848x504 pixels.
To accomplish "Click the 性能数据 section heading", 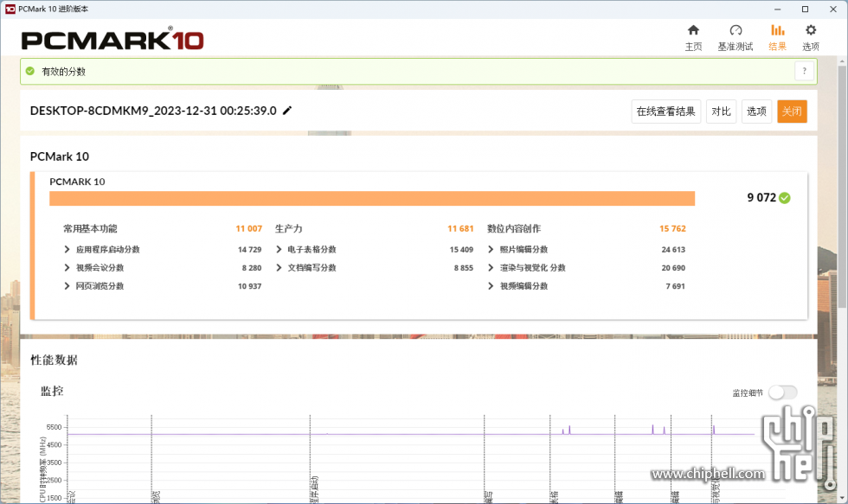I will (54, 360).
